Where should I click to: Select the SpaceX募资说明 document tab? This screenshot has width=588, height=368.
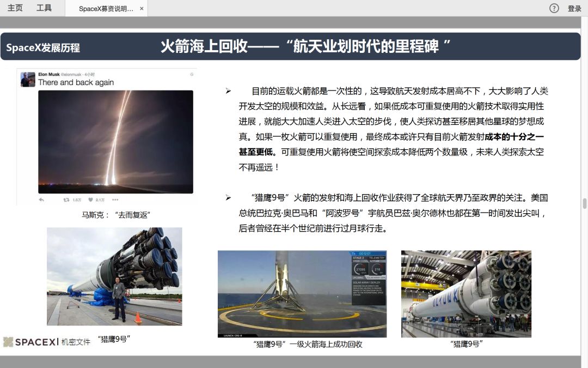(106, 9)
